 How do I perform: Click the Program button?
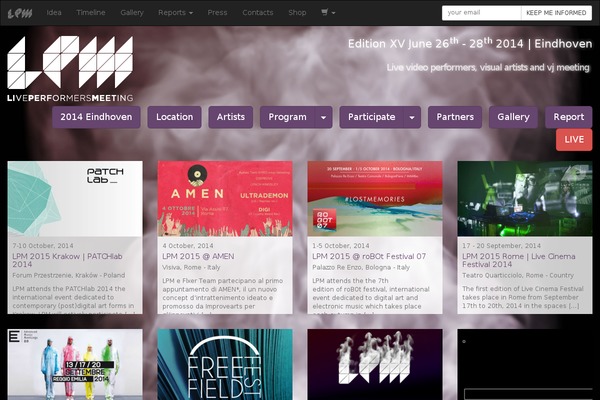click(x=287, y=117)
